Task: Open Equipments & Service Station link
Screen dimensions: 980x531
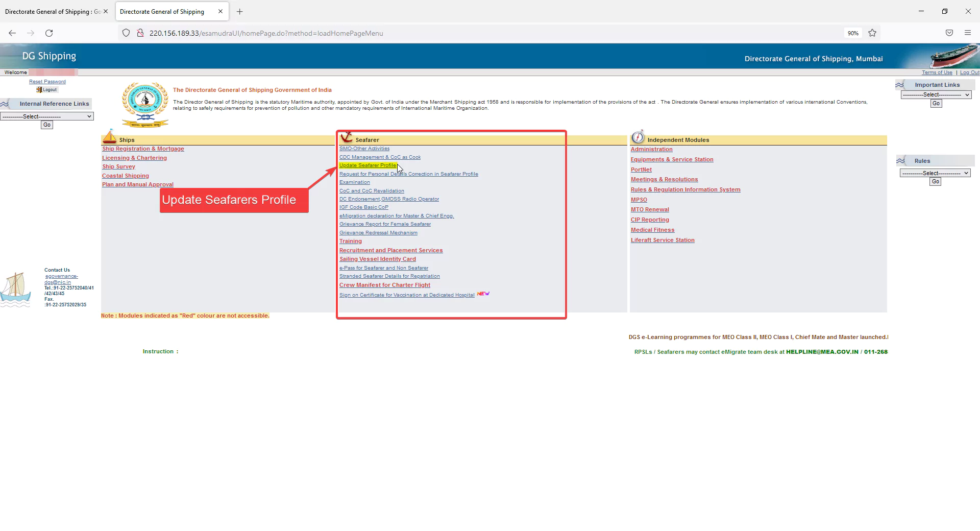Action: [672, 160]
